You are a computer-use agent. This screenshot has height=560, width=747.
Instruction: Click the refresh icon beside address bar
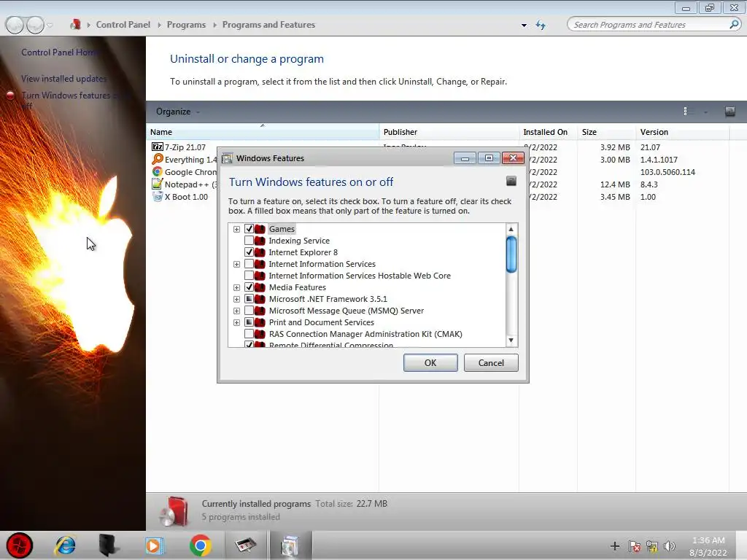541,25
